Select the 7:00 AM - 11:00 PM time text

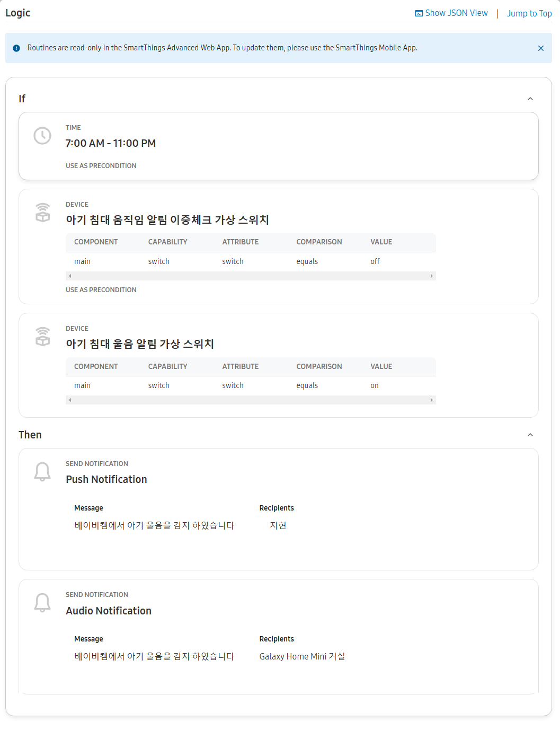click(x=111, y=143)
